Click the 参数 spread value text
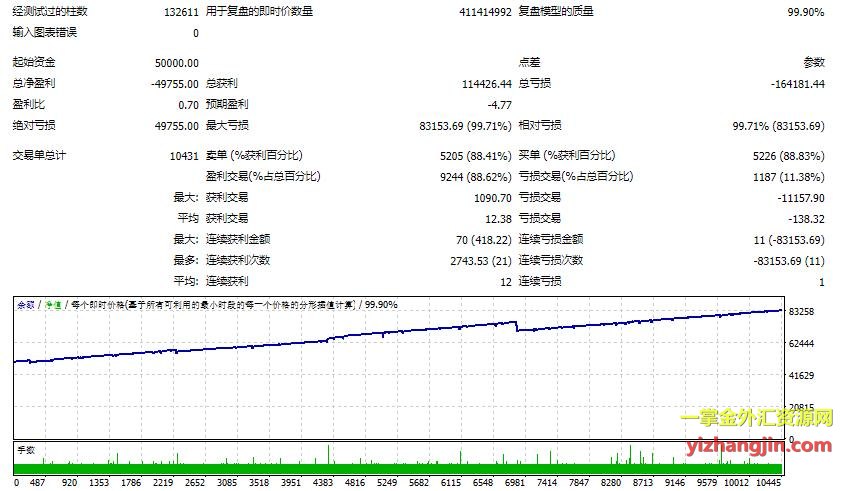Screen dimensions: 847x491 814,63
